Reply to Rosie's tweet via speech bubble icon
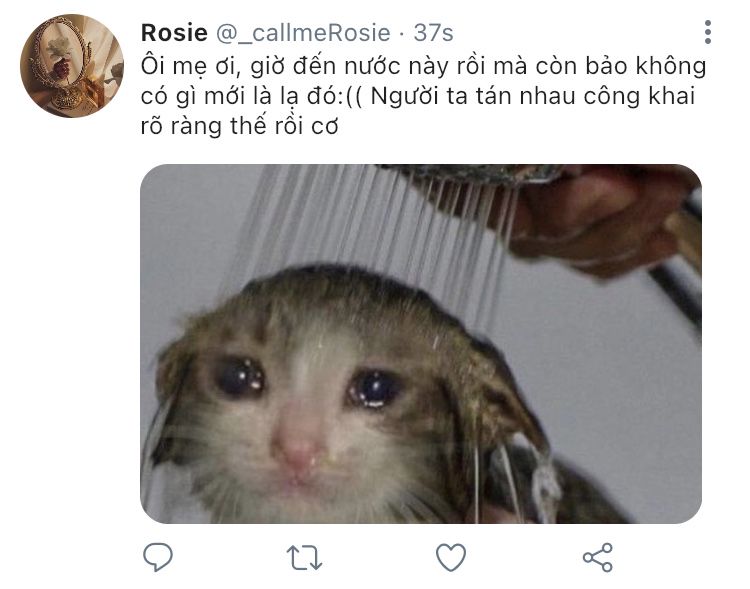This screenshot has height=589, width=750. pyautogui.click(x=158, y=557)
